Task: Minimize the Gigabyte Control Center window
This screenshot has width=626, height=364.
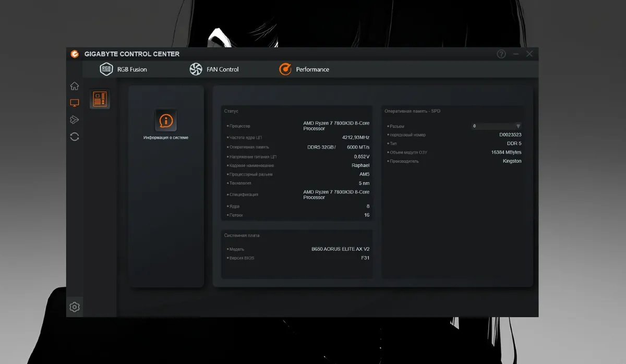Action: (x=516, y=54)
